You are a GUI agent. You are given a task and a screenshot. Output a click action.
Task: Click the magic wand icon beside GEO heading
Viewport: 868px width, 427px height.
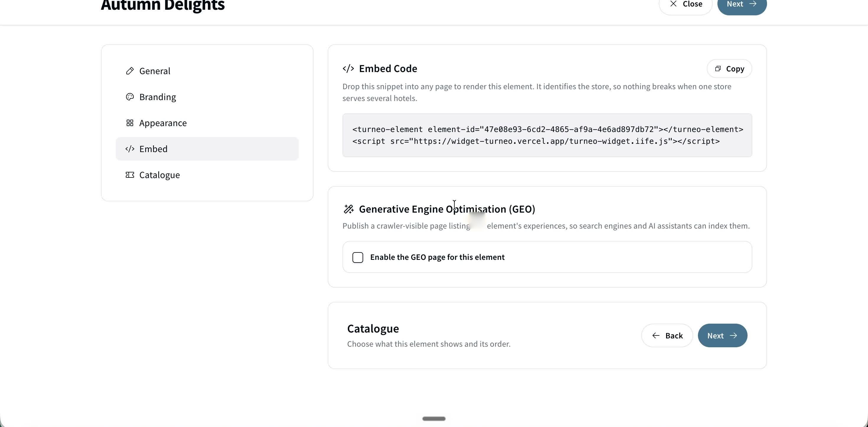[348, 209]
